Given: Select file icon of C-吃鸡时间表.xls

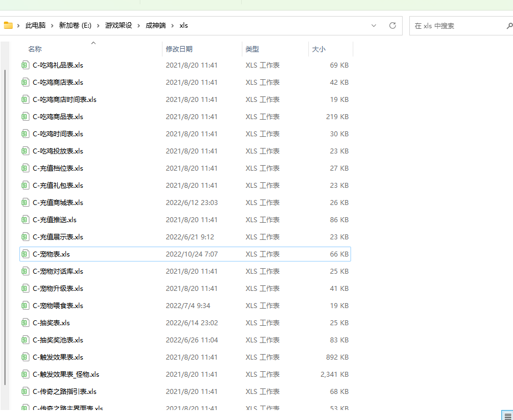Looking at the screenshot, I should coord(25,134).
